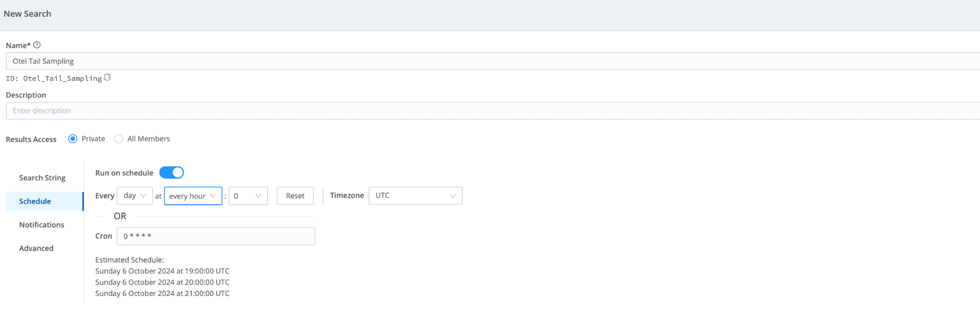Open the 'day' frequency dropdown
Screen dimensions: 980x329
[134, 196]
